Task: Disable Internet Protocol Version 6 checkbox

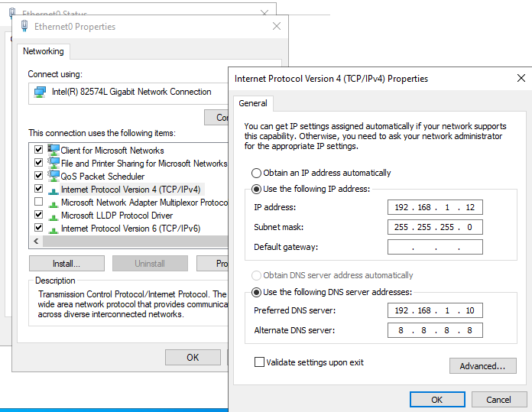Action: (x=39, y=227)
